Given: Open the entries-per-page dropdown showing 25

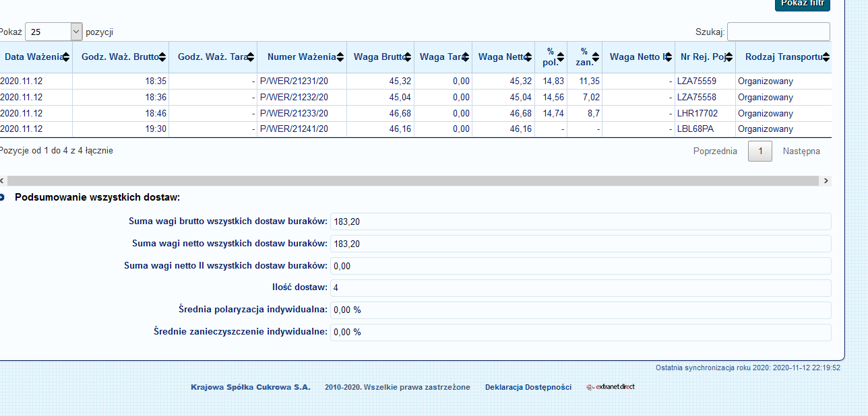Looking at the screenshot, I should (x=53, y=32).
